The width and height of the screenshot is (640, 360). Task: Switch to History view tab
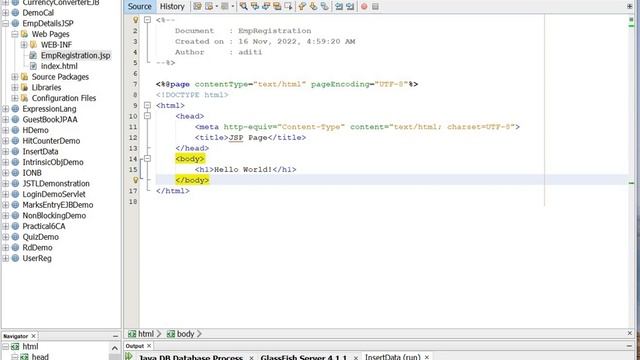pyautogui.click(x=172, y=7)
